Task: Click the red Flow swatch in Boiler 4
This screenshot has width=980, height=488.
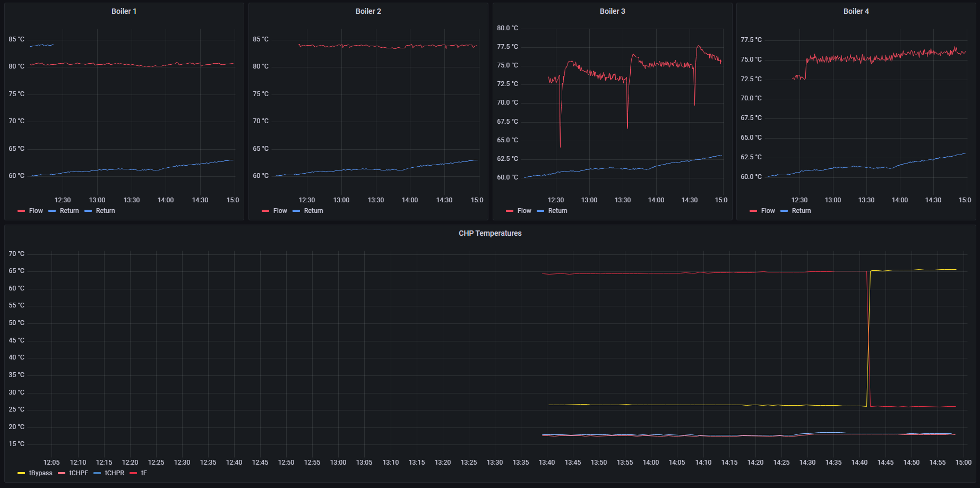Action: point(753,211)
